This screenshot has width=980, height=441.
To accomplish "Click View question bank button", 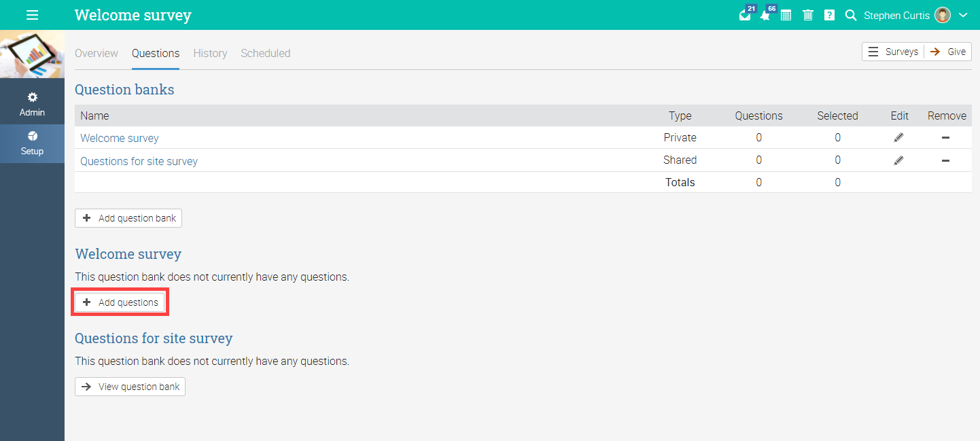I will tap(130, 387).
